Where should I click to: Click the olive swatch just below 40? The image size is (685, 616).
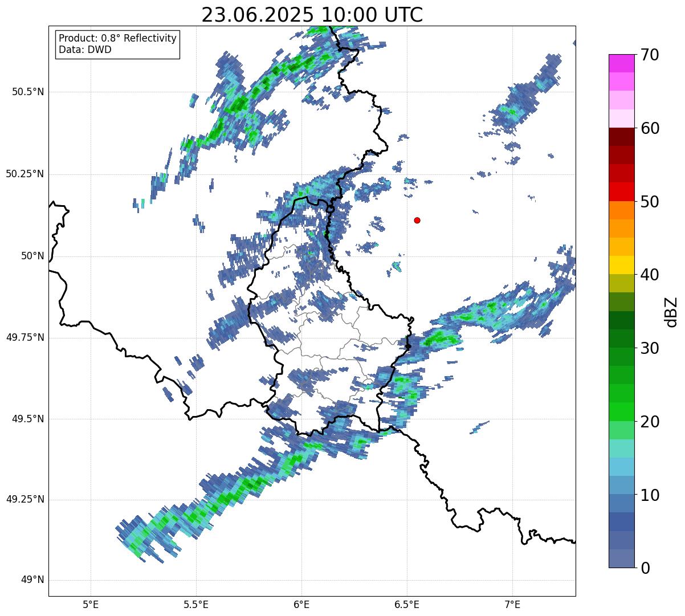[x=621, y=283]
